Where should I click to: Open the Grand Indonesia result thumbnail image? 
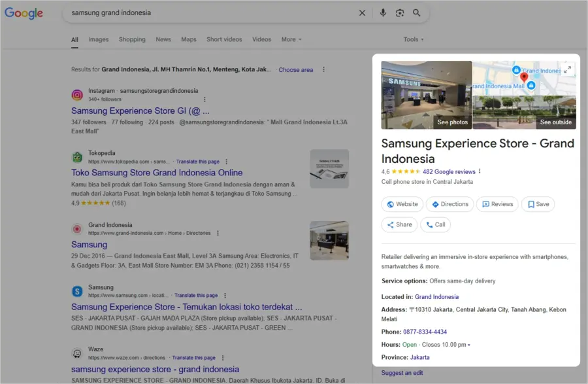[x=329, y=241]
